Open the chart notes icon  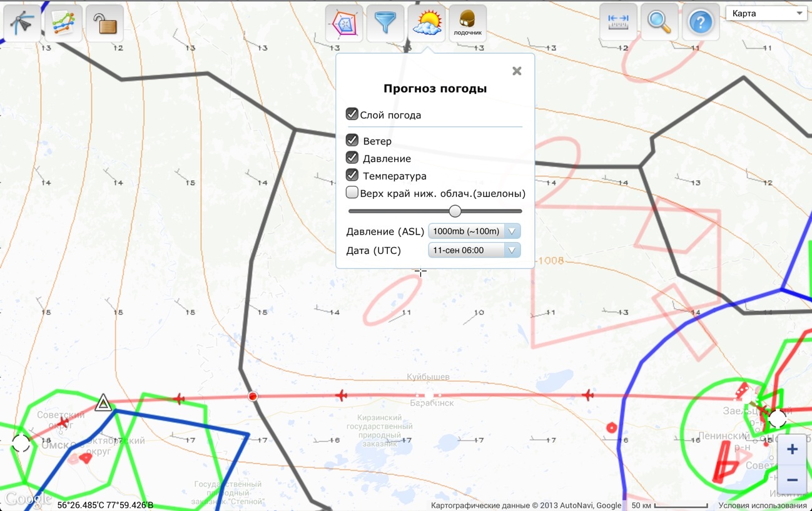[63, 23]
